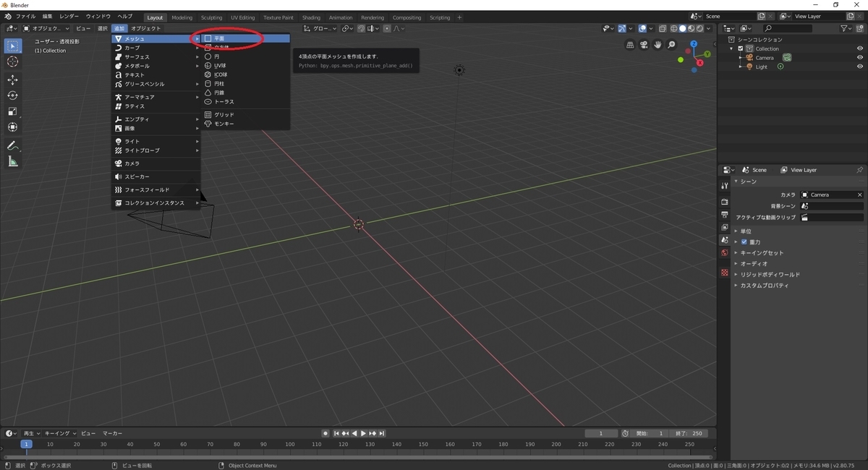Toggle auto keying record button
Viewport: 868px width, 470px height.
(325, 433)
